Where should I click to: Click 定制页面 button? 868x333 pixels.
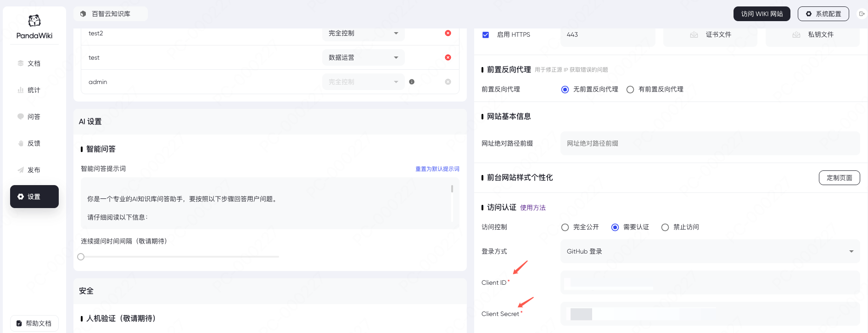point(840,178)
